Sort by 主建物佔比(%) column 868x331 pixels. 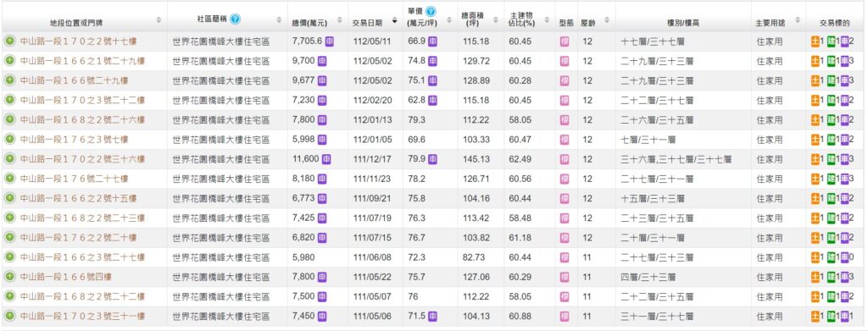547,19
